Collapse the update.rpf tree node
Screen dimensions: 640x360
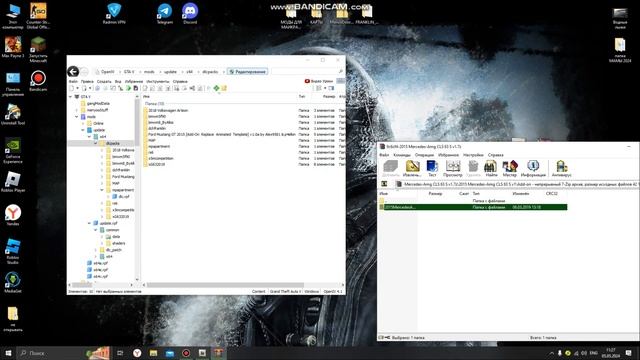(89, 223)
